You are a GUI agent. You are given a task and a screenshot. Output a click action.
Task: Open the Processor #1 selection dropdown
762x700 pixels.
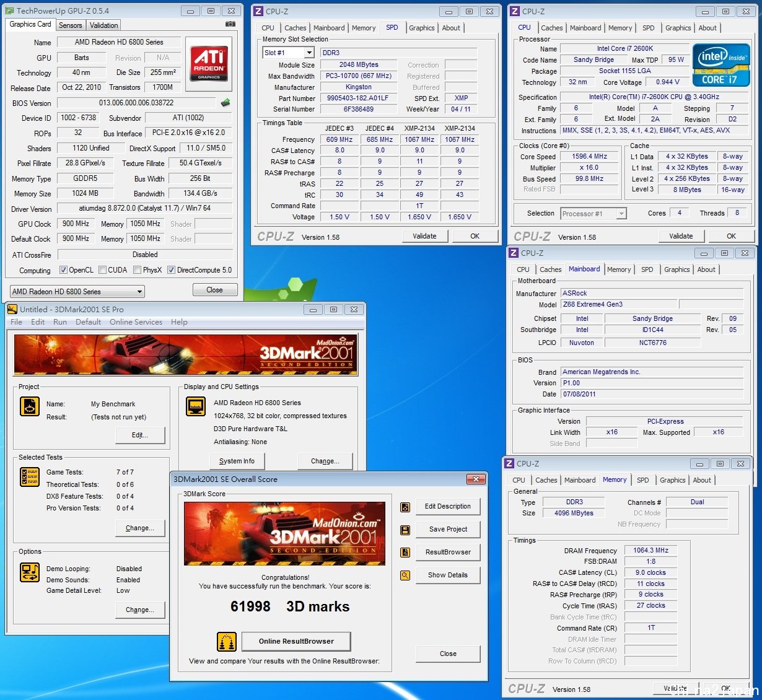point(593,214)
